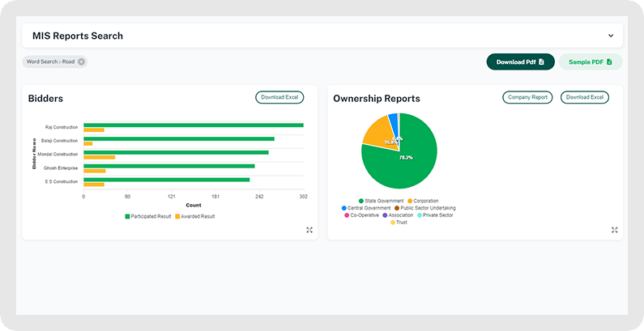Screen dimensions: 644x331
Task: Open the Company Report
Action: 527,97
